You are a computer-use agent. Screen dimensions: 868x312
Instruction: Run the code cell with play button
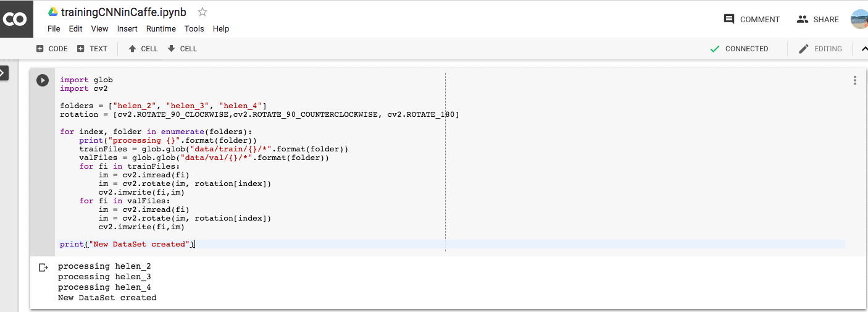click(43, 80)
